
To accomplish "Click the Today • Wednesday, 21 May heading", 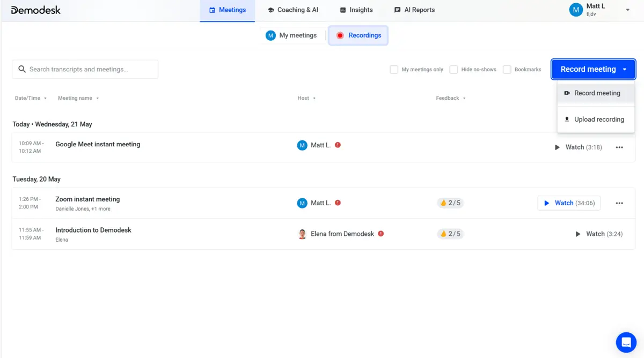I will click(x=53, y=124).
